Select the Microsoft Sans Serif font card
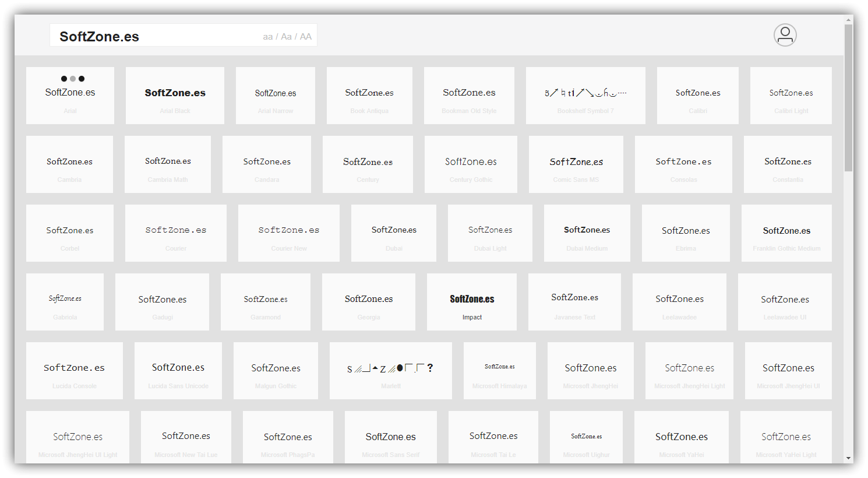This screenshot has height=478, width=868. [391, 437]
